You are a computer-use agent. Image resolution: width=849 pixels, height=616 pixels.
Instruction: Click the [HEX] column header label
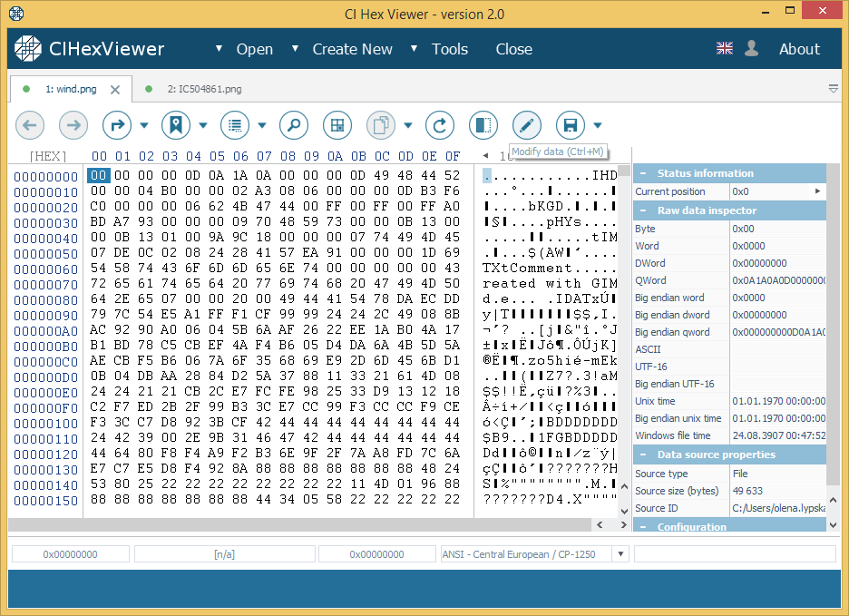(x=48, y=156)
